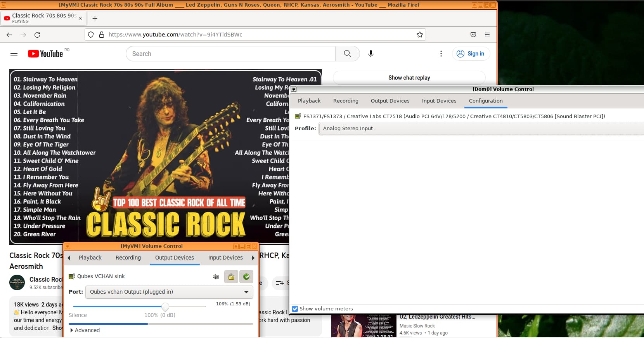Switch to Playback tab in MyVM Volume Control
This screenshot has height=338, width=644.
pyautogui.click(x=90, y=258)
